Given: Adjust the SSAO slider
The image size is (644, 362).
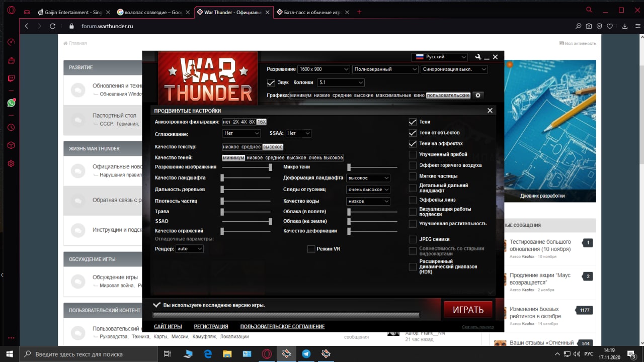Looking at the screenshot, I should coord(247,221).
